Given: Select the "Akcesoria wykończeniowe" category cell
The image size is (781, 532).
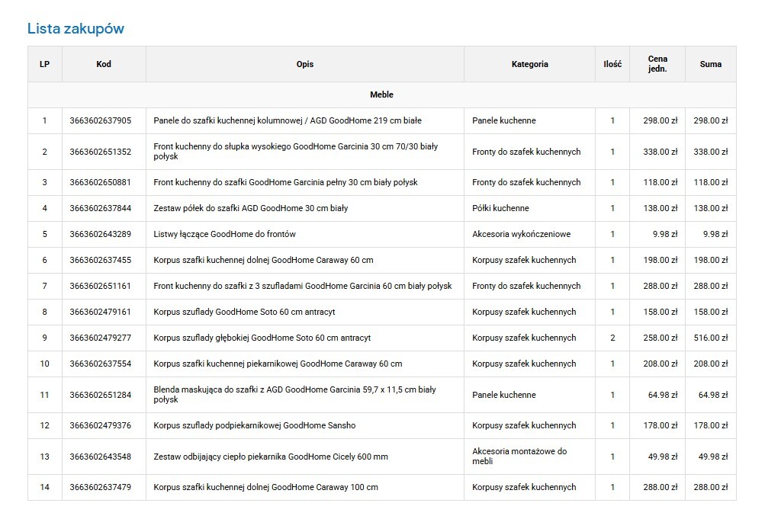Looking at the screenshot, I should (x=521, y=234).
